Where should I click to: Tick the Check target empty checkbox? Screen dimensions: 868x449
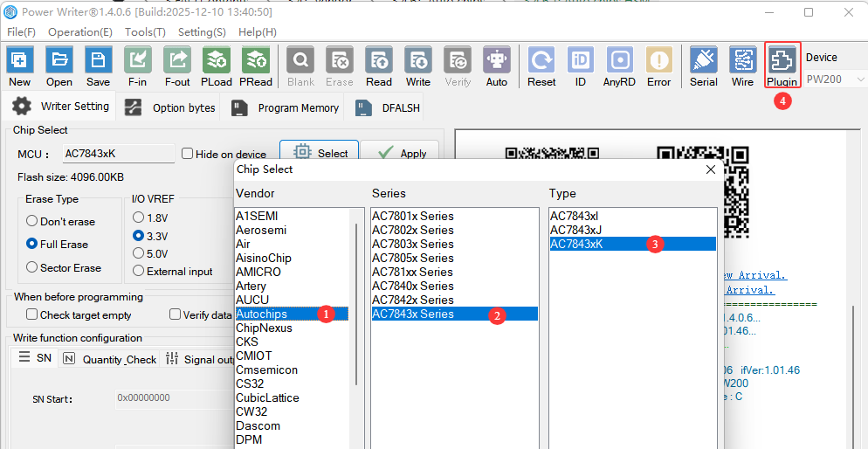coord(32,314)
